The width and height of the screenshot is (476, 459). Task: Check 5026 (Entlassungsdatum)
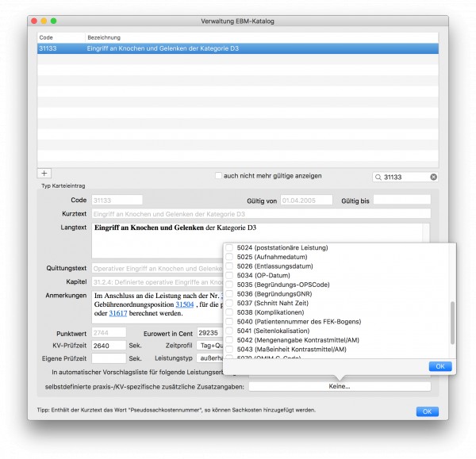tap(229, 266)
